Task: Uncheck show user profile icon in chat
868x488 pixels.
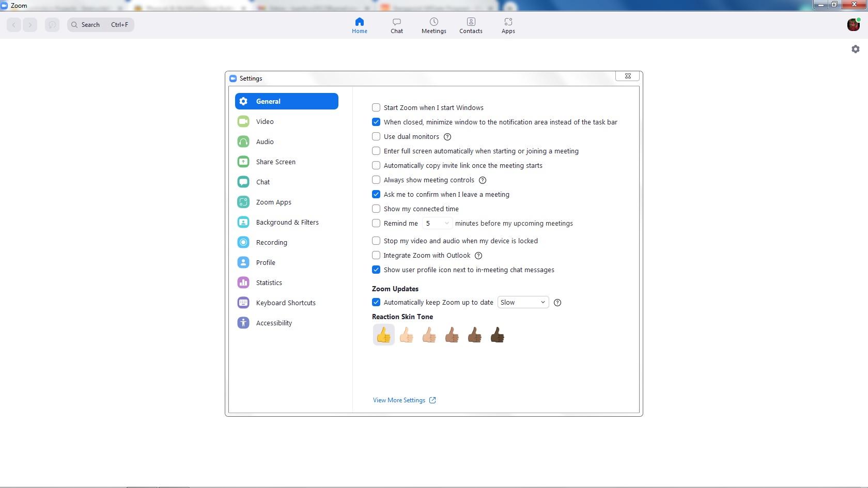Action: point(376,270)
